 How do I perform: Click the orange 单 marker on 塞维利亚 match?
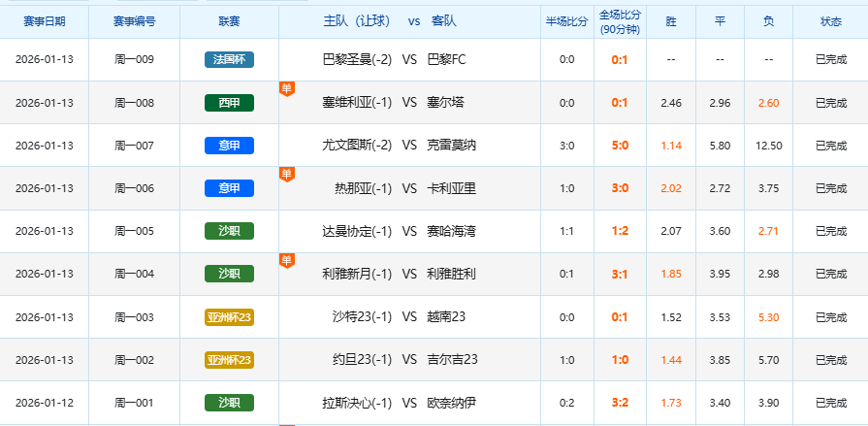pos(286,88)
